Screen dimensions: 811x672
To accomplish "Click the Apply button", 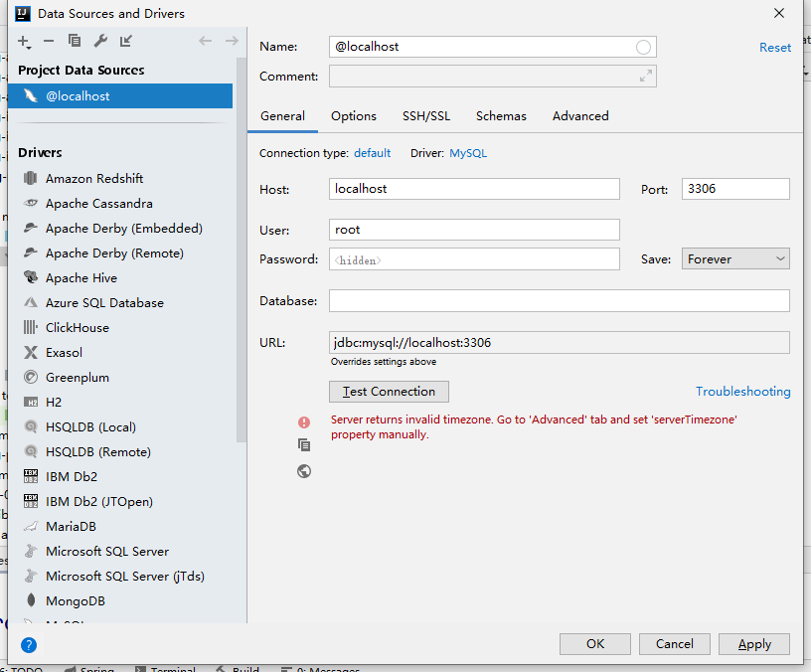I will [x=754, y=644].
